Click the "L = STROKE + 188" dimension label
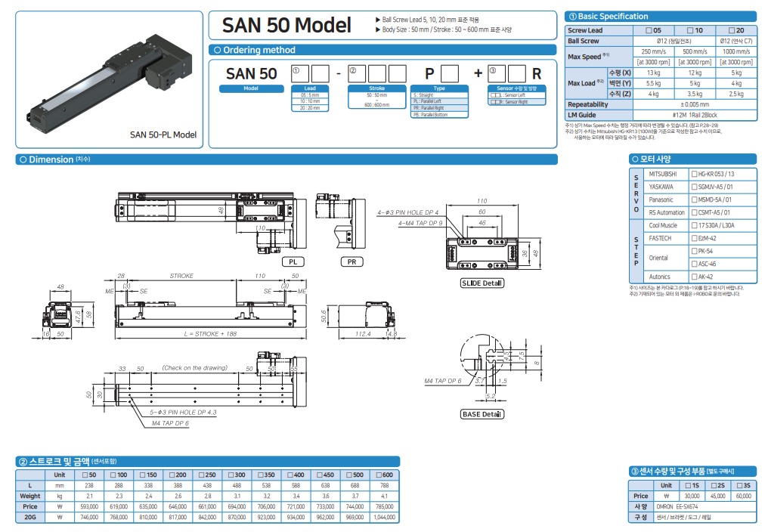The width and height of the screenshot is (768, 532). click(x=210, y=333)
